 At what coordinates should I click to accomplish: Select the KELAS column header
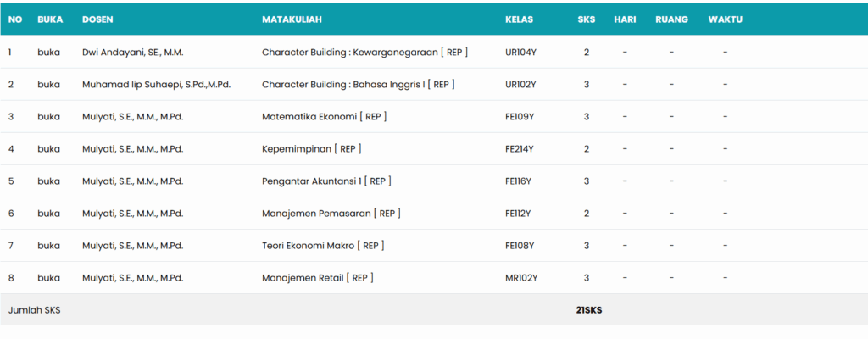coord(519,19)
